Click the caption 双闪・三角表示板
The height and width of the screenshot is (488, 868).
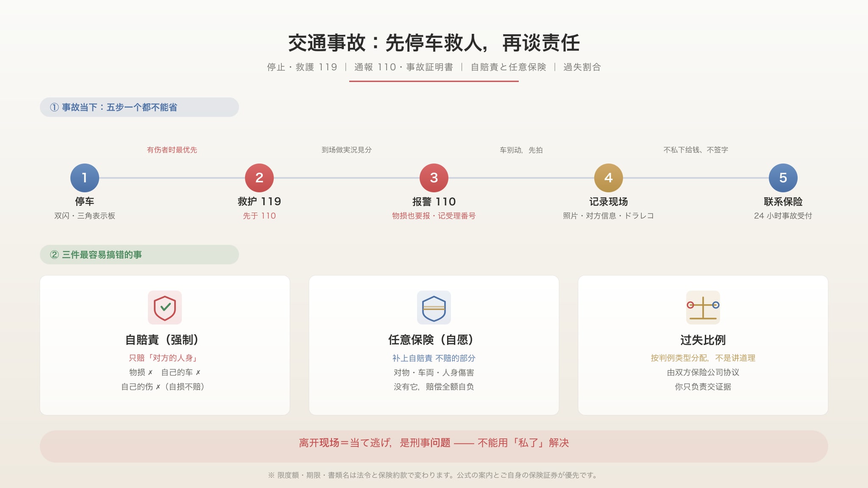pyautogui.click(x=85, y=216)
